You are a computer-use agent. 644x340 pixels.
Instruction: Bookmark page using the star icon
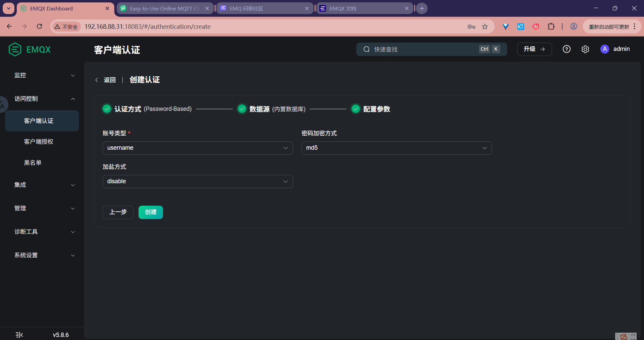pyautogui.click(x=485, y=26)
